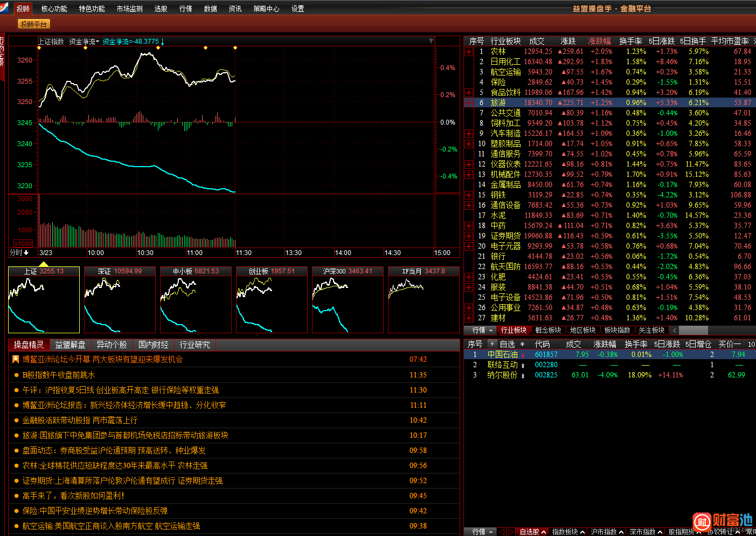Image resolution: width=756 pixels, height=536 pixels.
Task: Click the help question mark icon on chart
Action: [431, 41]
